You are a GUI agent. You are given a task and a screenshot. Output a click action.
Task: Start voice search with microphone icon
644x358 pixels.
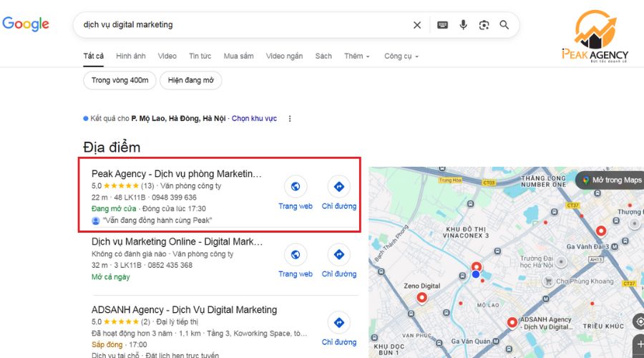[x=463, y=24]
